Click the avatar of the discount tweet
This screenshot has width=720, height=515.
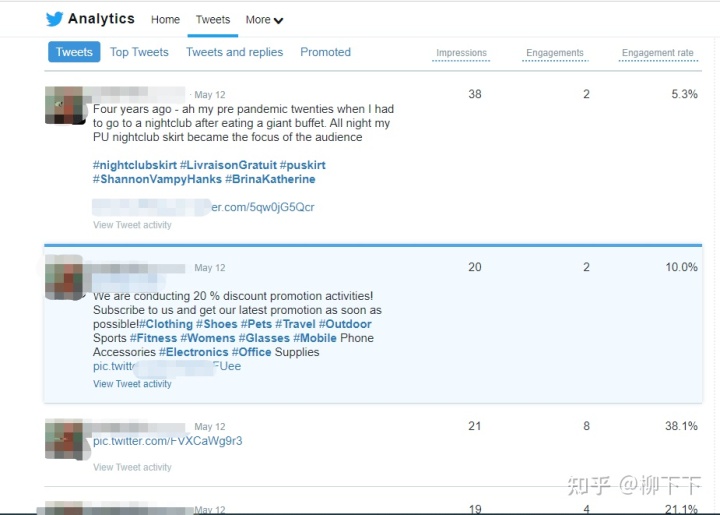click(64, 278)
